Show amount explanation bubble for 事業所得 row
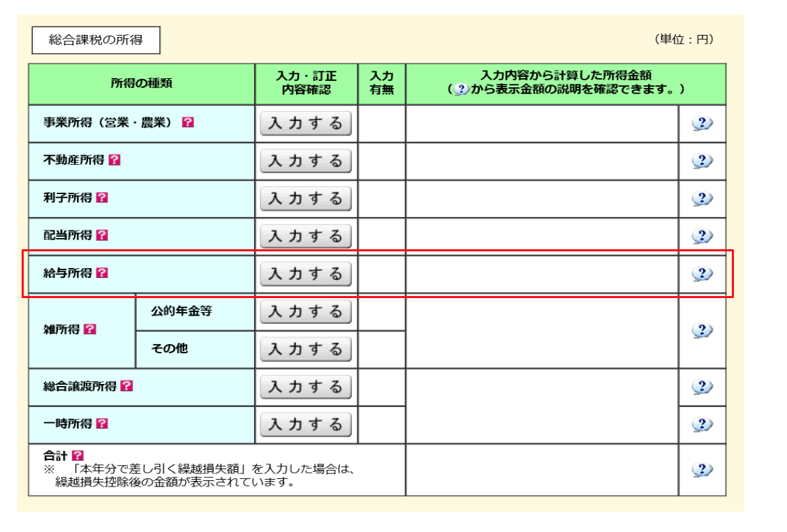 click(x=702, y=124)
